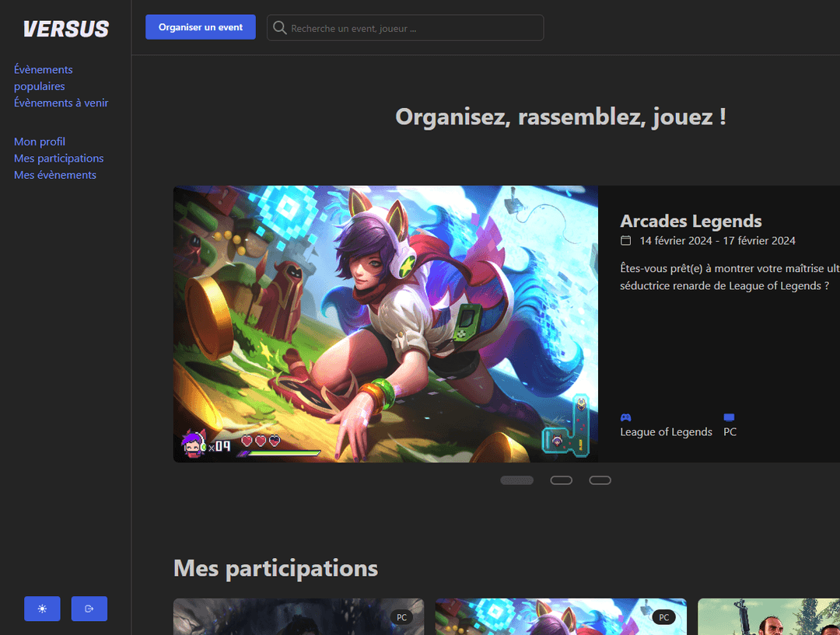This screenshot has height=635, width=840.
Task: Open the Arcades Legends banner image
Action: click(x=386, y=324)
